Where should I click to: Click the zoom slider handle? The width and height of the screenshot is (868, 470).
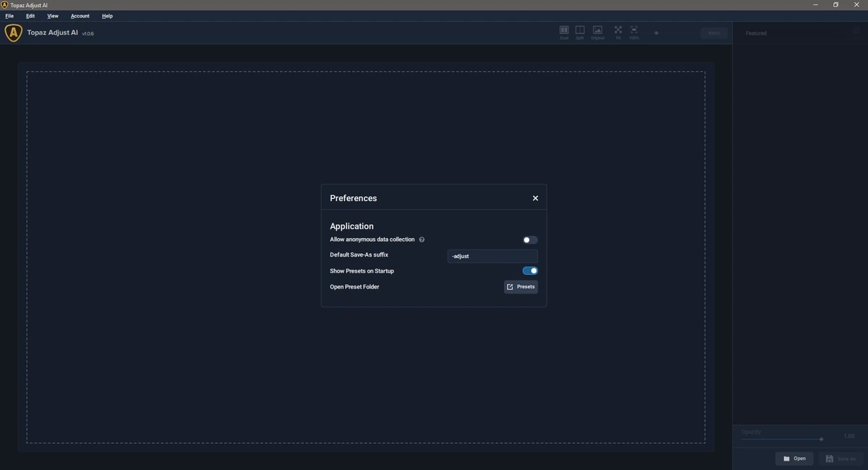pyautogui.click(x=657, y=33)
